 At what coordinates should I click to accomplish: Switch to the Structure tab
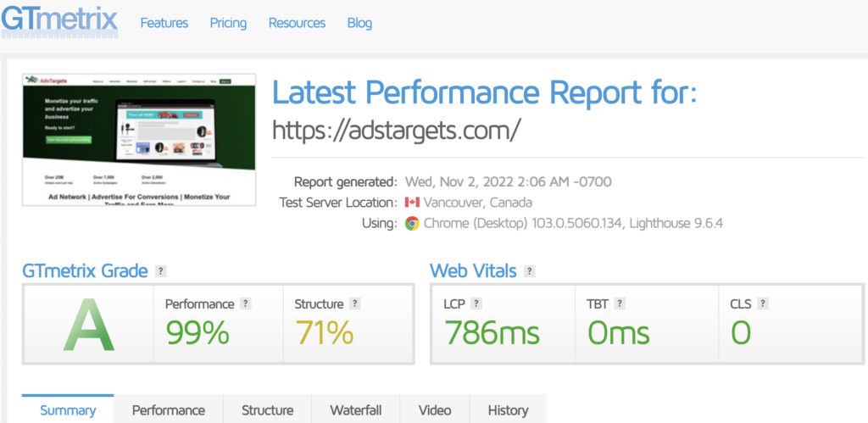click(x=267, y=410)
